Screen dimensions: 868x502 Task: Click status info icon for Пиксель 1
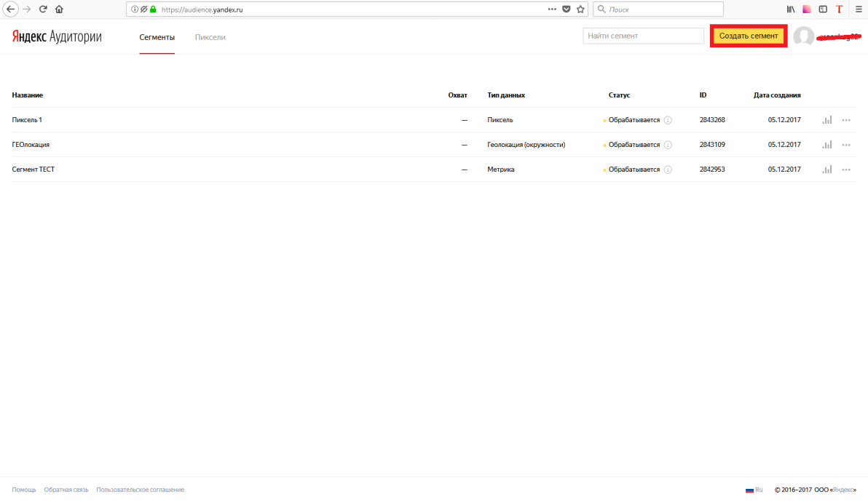click(668, 120)
